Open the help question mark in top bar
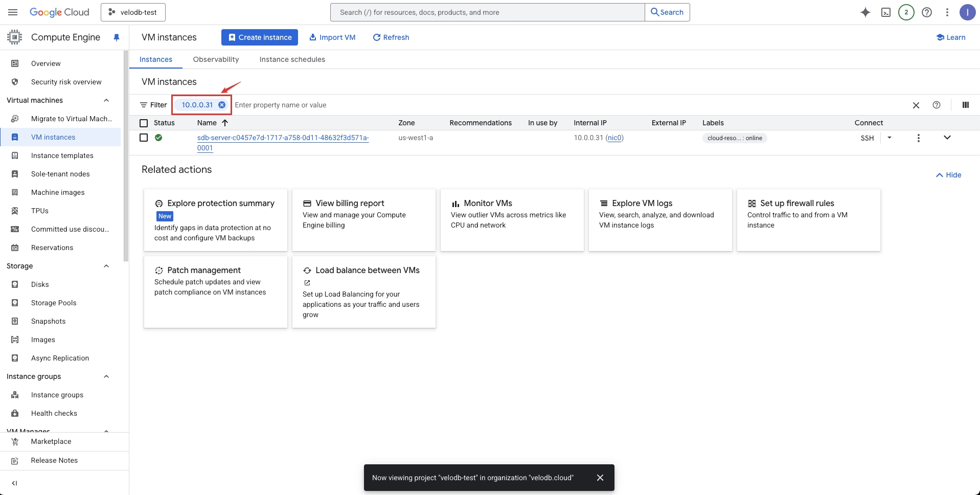Screen dimensions: 980x495 pos(927,12)
